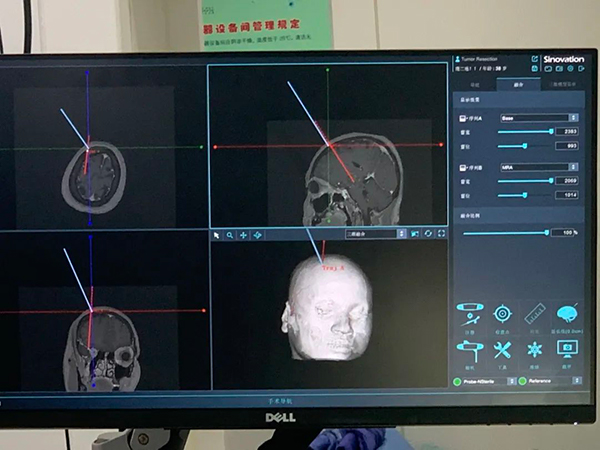The image size is (600, 450).
Task: Select the ruler measurement tool
Action: [535, 314]
